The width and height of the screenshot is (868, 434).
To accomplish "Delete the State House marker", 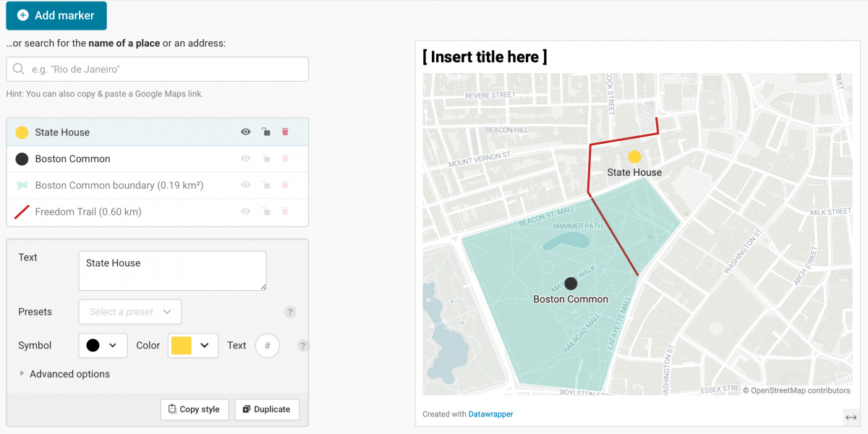I will click(285, 132).
